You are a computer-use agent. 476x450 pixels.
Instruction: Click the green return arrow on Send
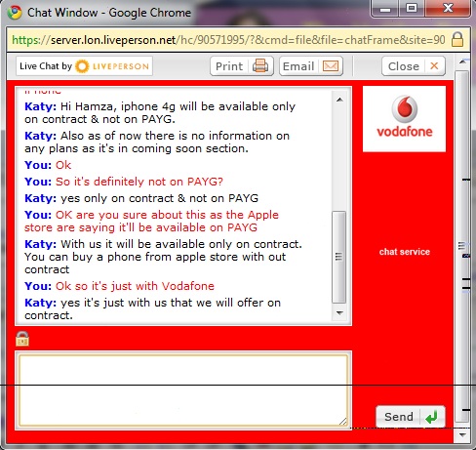[432, 417]
